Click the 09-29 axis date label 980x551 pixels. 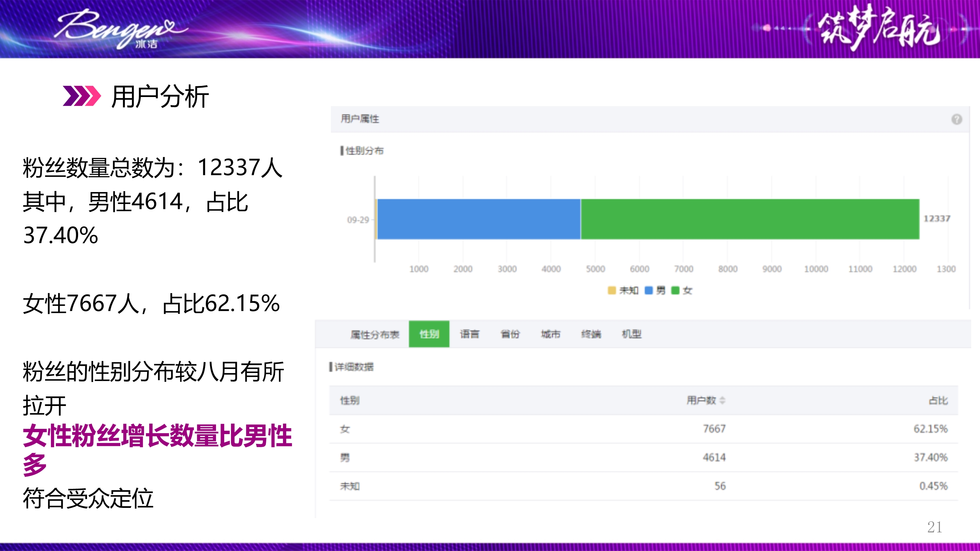(358, 220)
